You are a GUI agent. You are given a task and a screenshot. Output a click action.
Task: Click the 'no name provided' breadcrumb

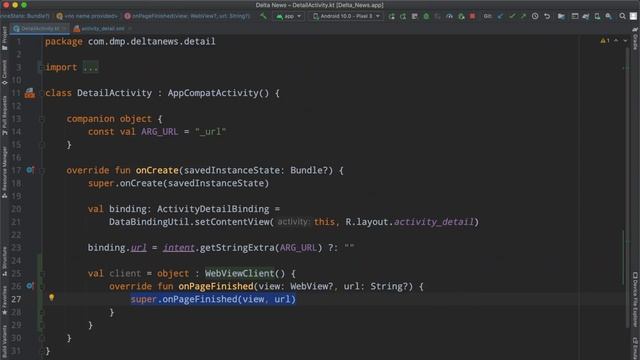click(x=87, y=16)
